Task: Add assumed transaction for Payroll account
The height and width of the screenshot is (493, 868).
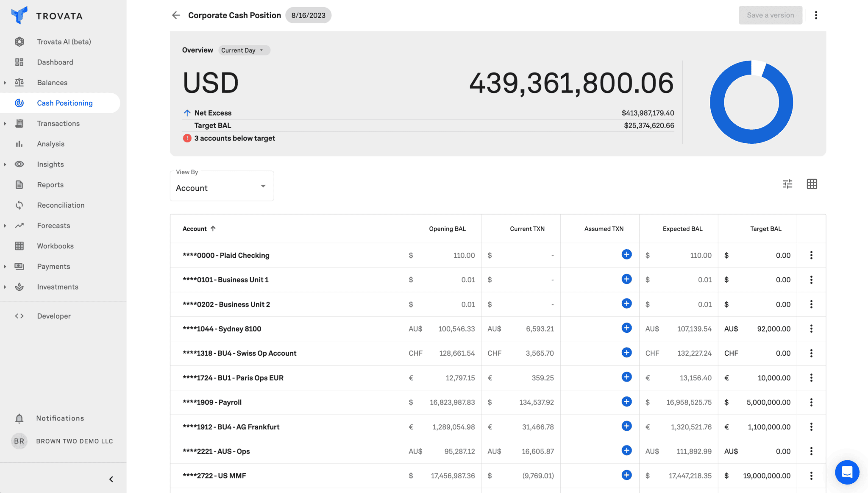Action: [x=626, y=402]
